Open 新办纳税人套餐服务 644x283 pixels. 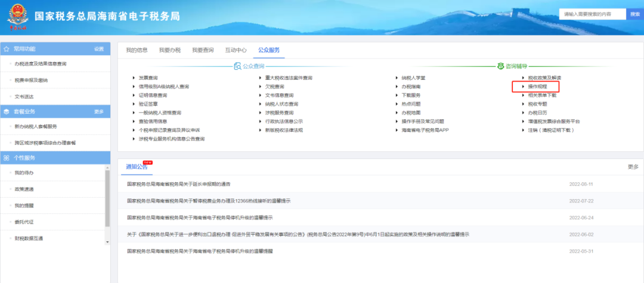pos(36,127)
